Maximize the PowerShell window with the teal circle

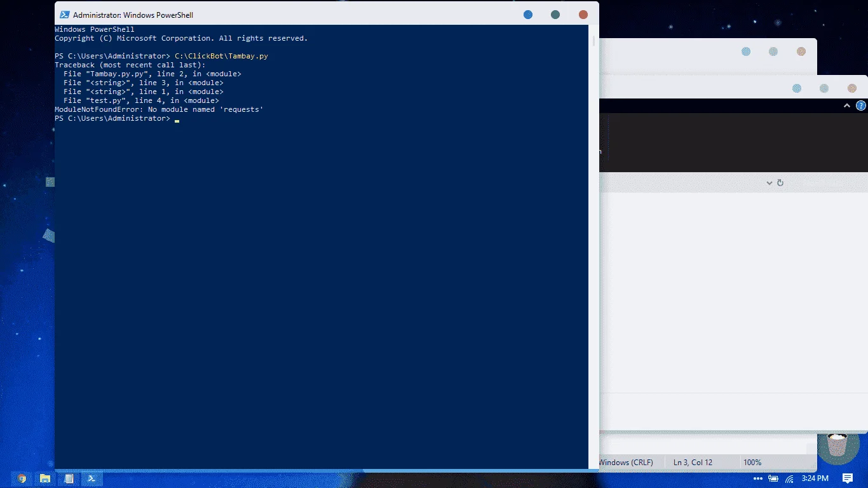555,15
